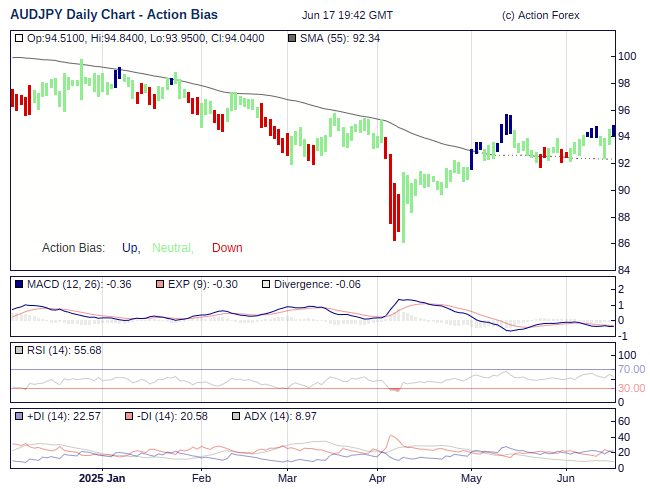Click the RSI 30.00 oversold level label
The width and height of the screenshot is (650, 489).
click(x=631, y=388)
